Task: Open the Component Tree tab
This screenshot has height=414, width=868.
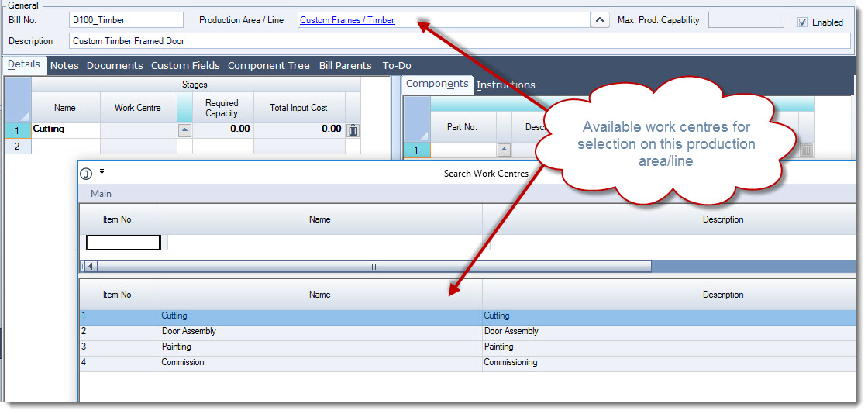Action: click(268, 65)
